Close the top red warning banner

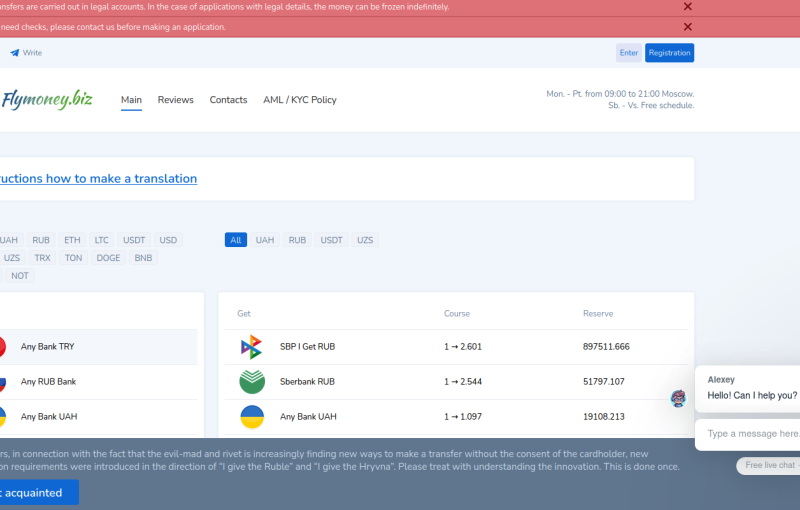coord(687,6)
